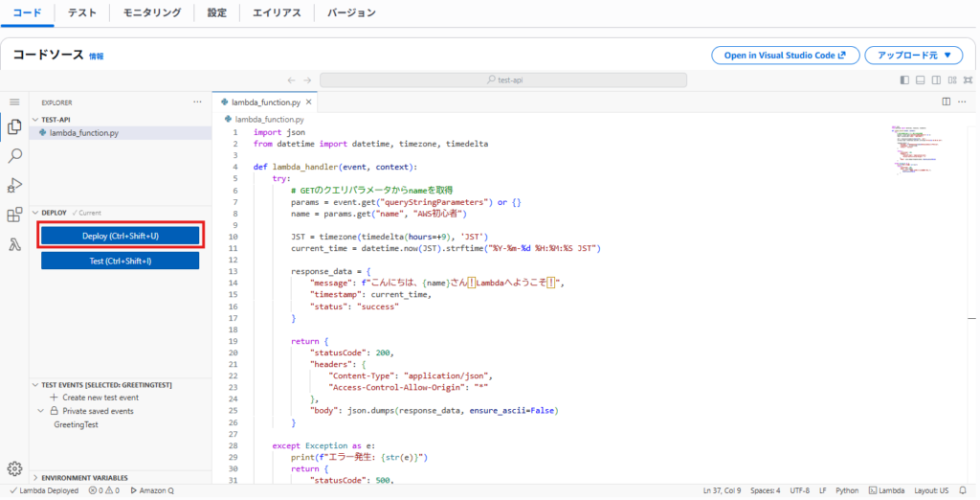
Task: Go back with the left arrow
Action: click(291, 80)
